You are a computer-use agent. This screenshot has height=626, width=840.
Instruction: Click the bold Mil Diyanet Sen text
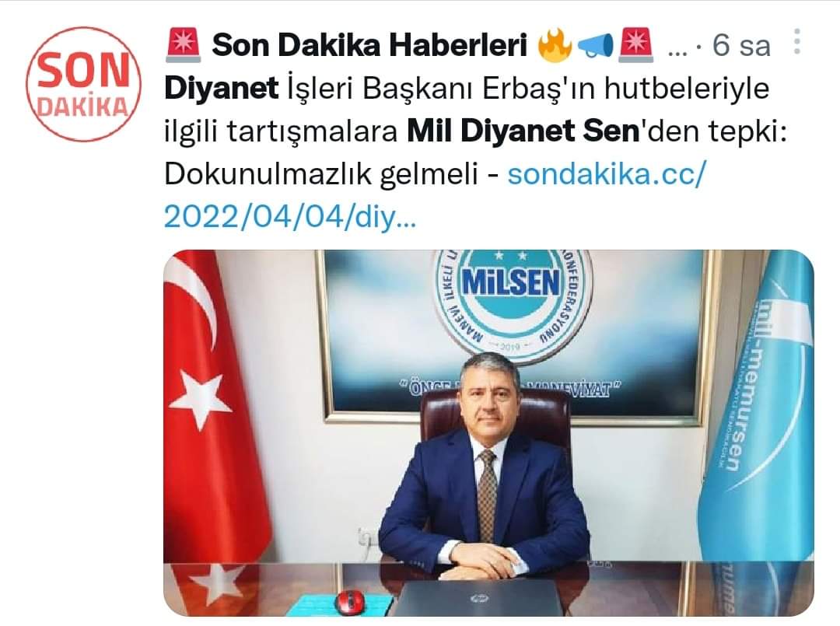click(523, 131)
